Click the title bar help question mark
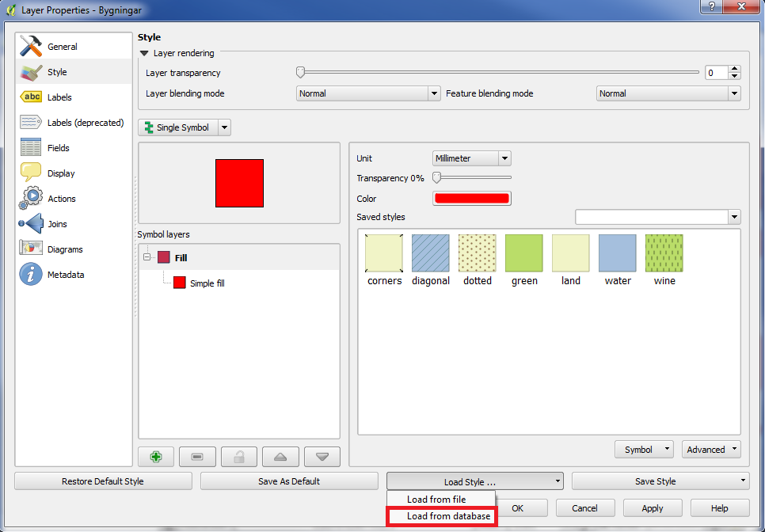Screen dimensions: 765x532 click(x=712, y=6)
